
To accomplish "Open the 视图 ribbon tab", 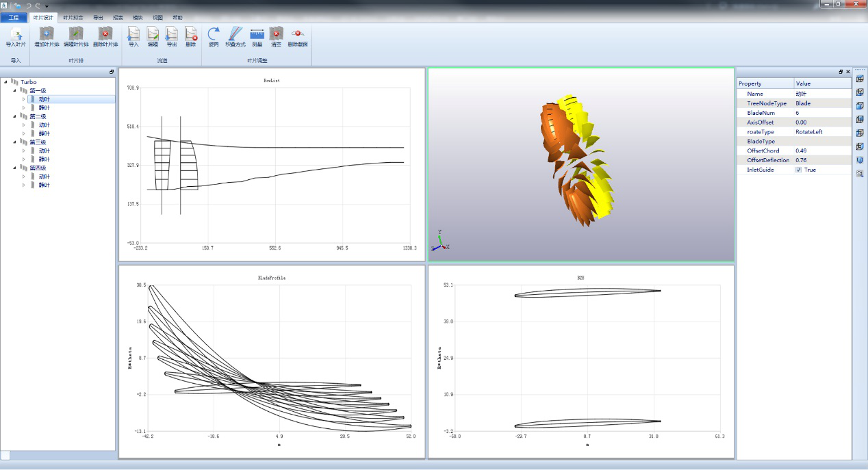I will pyautogui.click(x=158, y=17).
